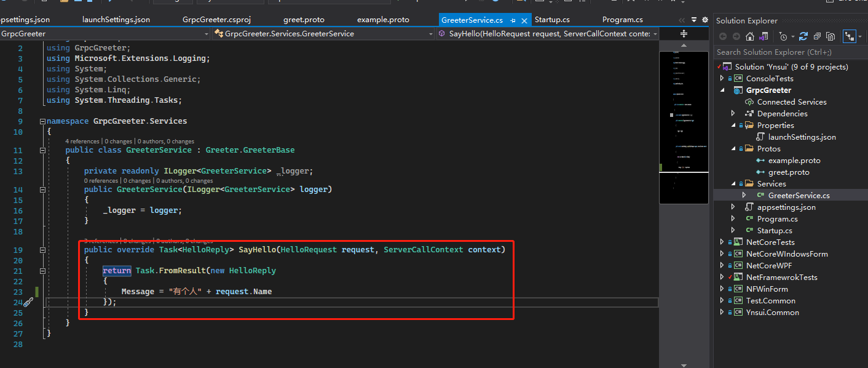This screenshot has width=868, height=368.
Task: Collapse the Properties folder
Action: pyautogui.click(x=733, y=125)
